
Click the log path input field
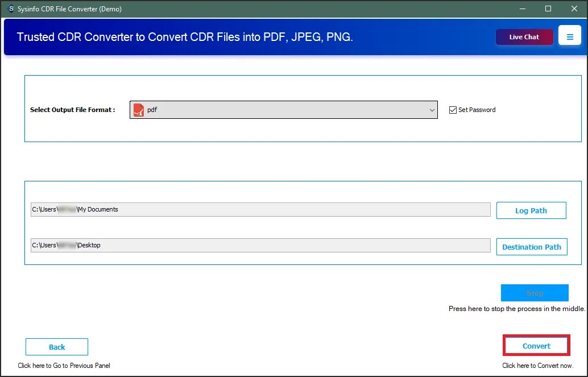260,209
